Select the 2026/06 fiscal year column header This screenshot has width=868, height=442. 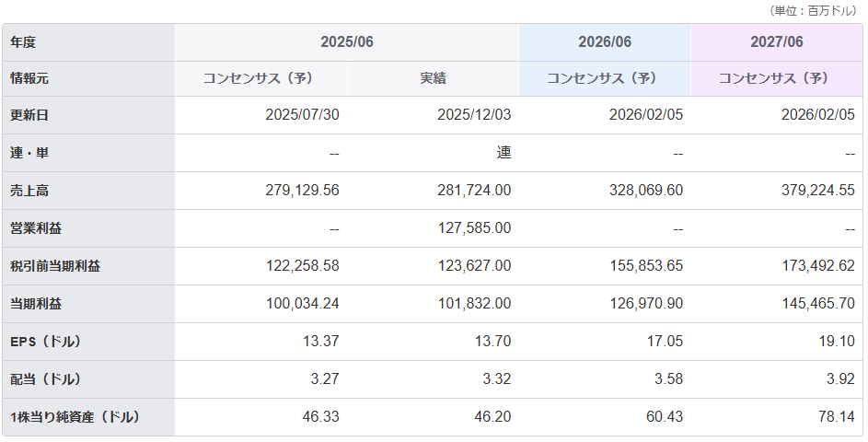coord(604,42)
